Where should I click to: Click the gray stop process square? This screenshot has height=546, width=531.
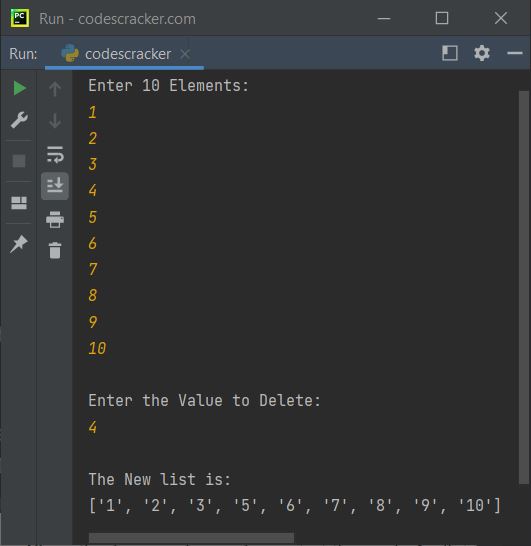click(19, 161)
